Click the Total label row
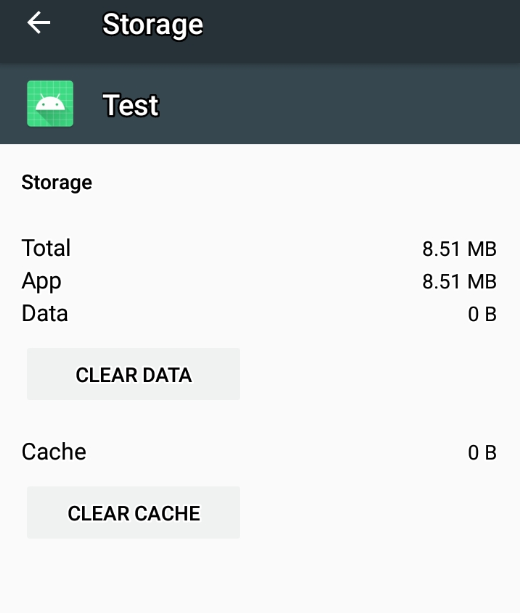The width and height of the screenshot is (527, 613). 260,248
